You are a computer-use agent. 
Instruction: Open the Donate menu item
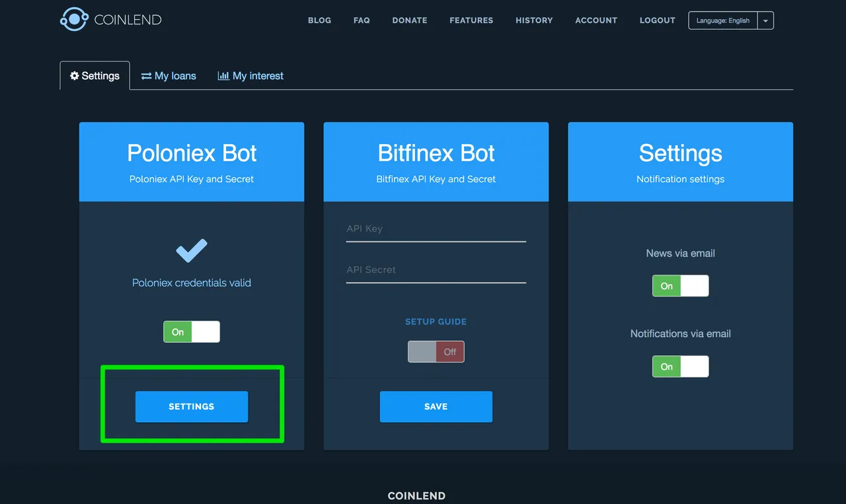(x=410, y=20)
